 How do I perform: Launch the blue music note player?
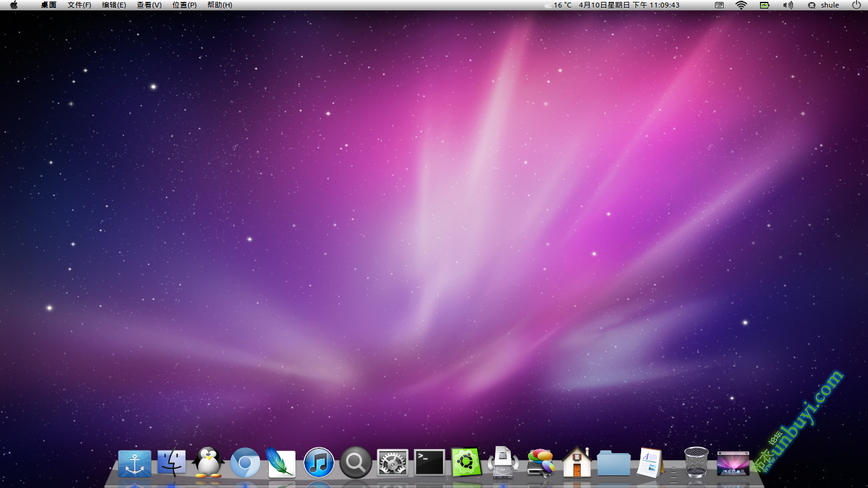319,463
